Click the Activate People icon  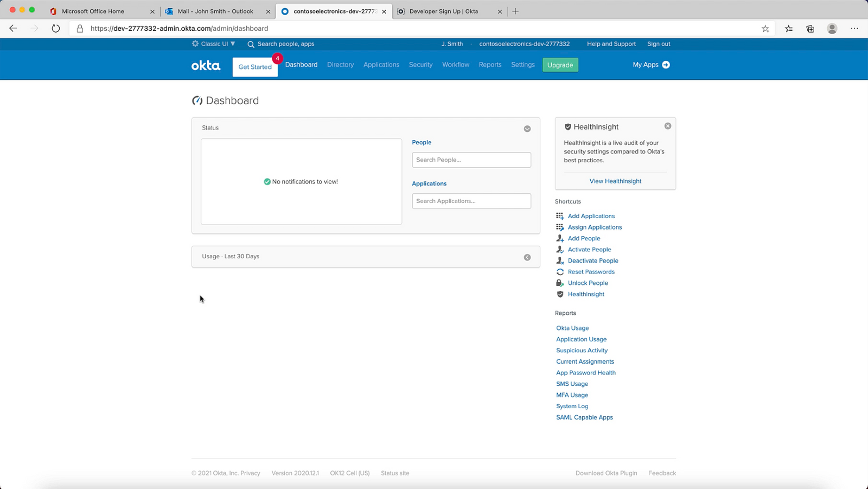click(560, 249)
